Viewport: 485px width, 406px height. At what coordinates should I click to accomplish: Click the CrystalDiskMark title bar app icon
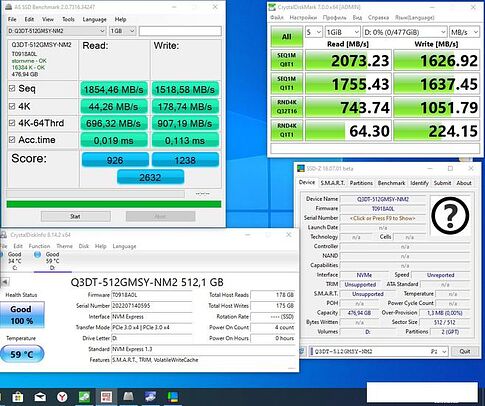(x=272, y=7)
